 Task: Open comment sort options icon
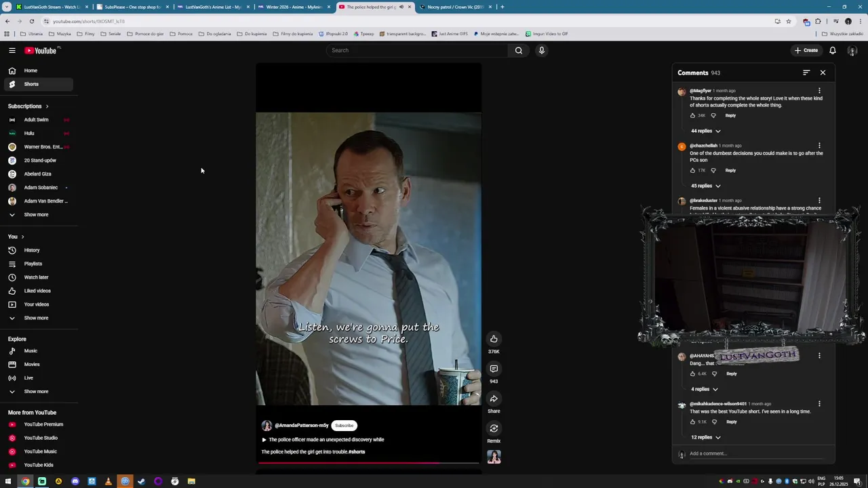pos(806,73)
